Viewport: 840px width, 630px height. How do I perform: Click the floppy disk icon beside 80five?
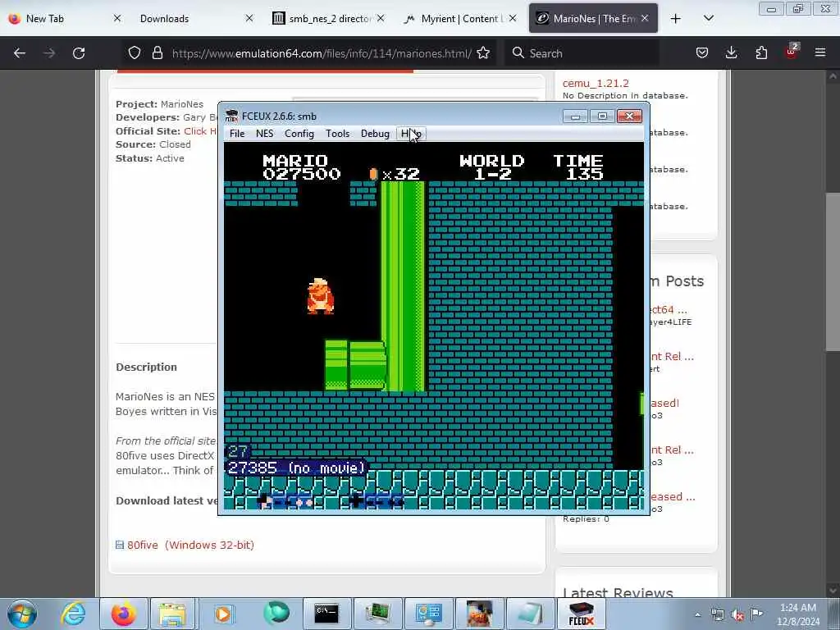[120, 545]
